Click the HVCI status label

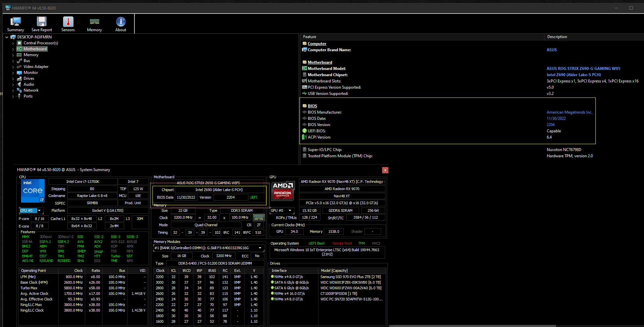point(376,243)
